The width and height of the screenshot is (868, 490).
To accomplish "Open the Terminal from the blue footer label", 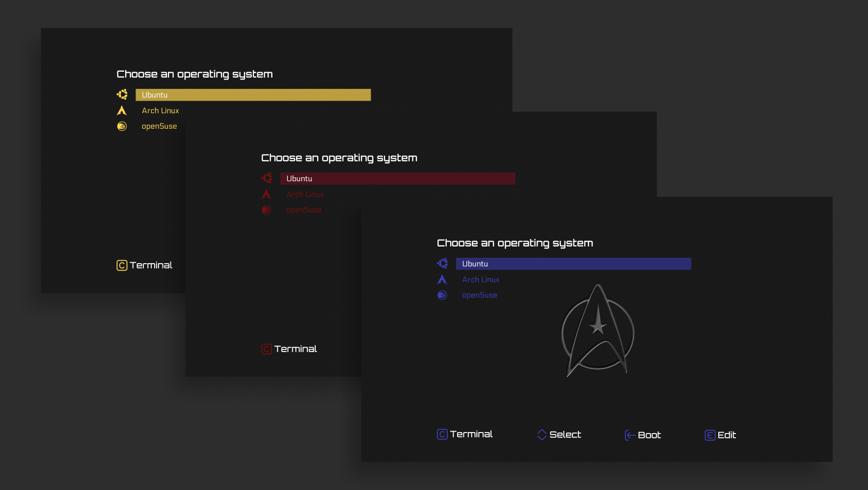I will pos(471,434).
